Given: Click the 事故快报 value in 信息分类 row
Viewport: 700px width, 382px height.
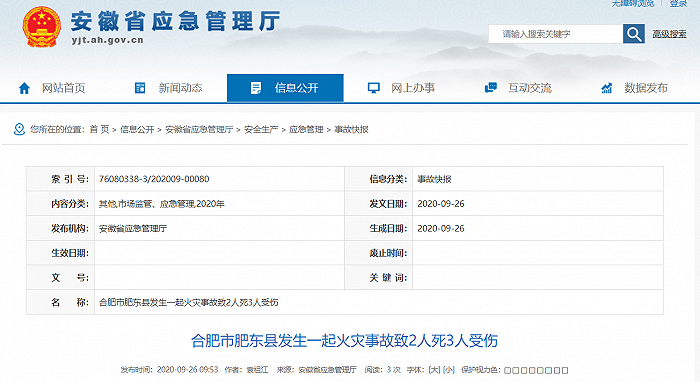Looking at the screenshot, I should pyautogui.click(x=434, y=179).
